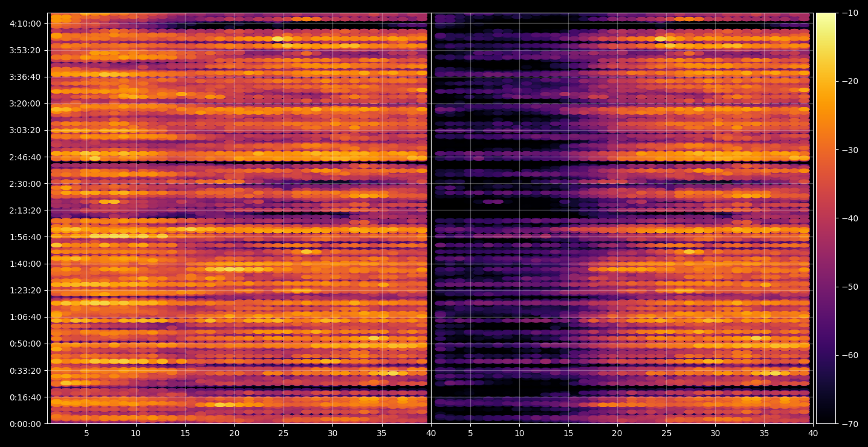Click x-axis label 40 under right heatmap

click(x=814, y=433)
